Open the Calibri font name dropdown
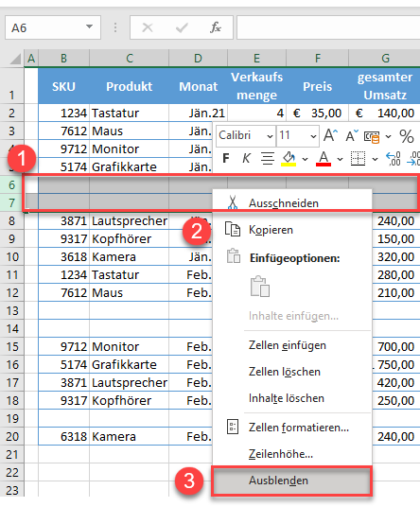Viewport: 420px width, 507px height. coord(270,136)
